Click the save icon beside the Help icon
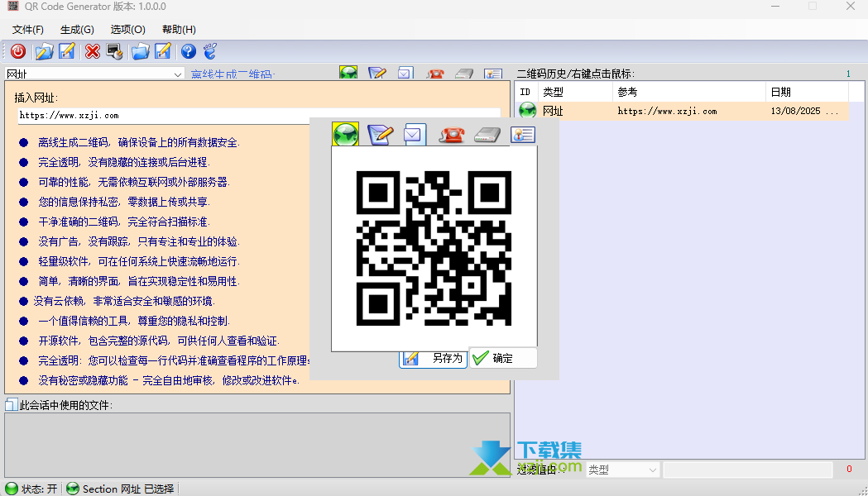This screenshot has width=868, height=496. tap(163, 51)
